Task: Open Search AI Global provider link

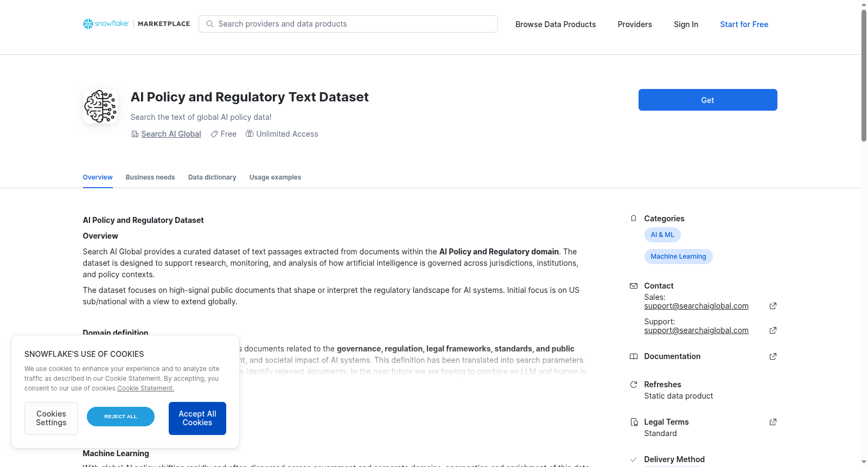Action: point(171,134)
